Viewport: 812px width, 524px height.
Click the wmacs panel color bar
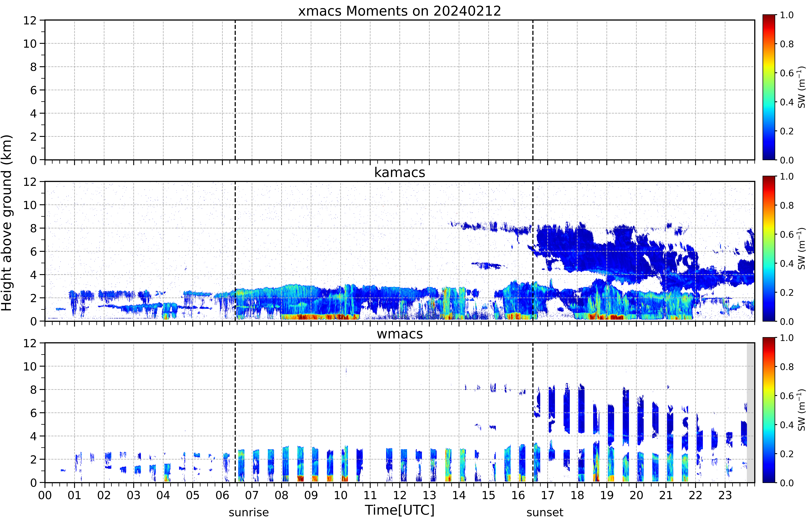[x=769, y=410]
